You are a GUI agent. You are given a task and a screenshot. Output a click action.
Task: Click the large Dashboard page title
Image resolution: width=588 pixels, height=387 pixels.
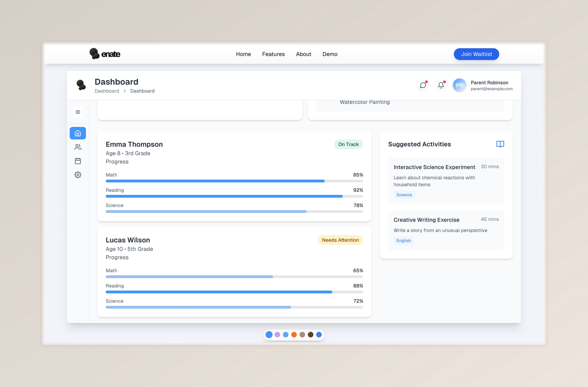pos(116,82)
